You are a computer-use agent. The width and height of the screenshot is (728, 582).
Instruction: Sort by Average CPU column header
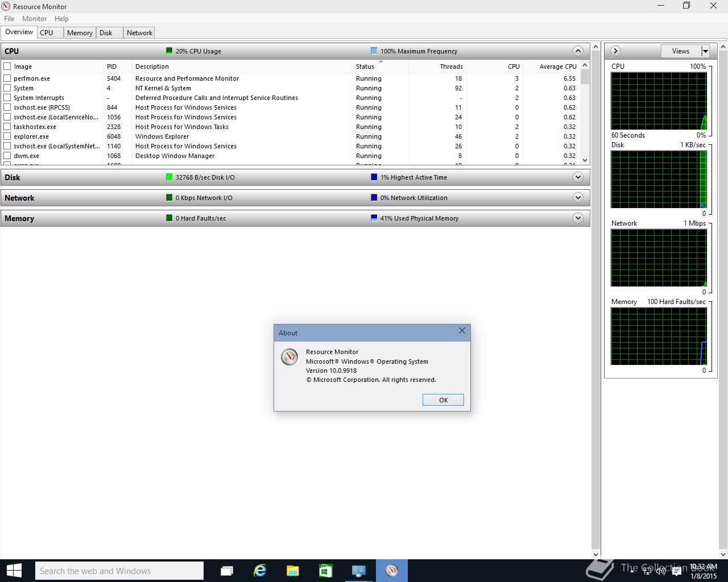(x=551, y=66)
